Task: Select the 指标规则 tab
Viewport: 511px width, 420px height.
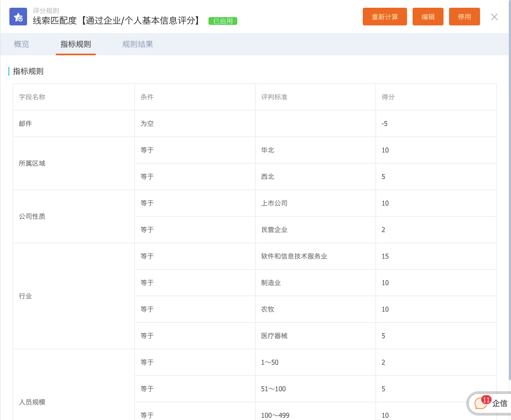Action: (x=76, y=44)
